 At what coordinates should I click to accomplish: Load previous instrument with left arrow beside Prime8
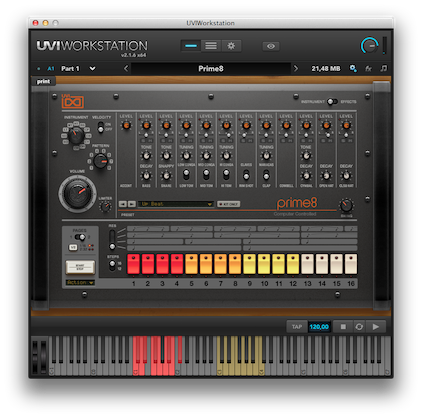point(126,68)
